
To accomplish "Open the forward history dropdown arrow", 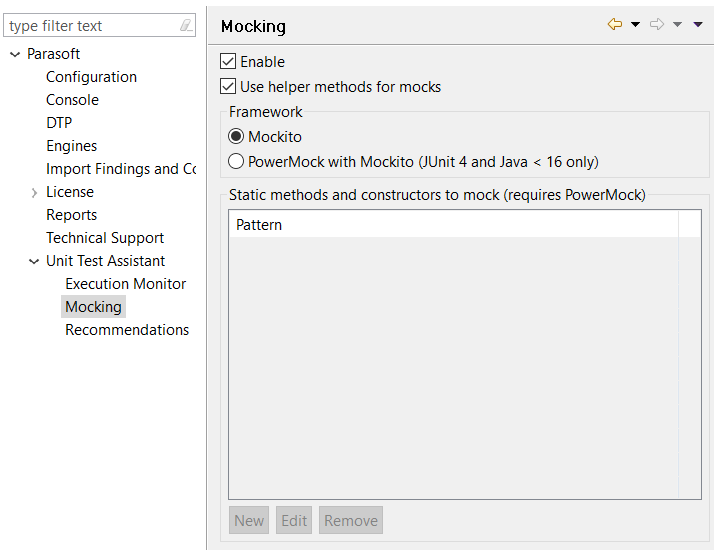I will tap(678, 25).
